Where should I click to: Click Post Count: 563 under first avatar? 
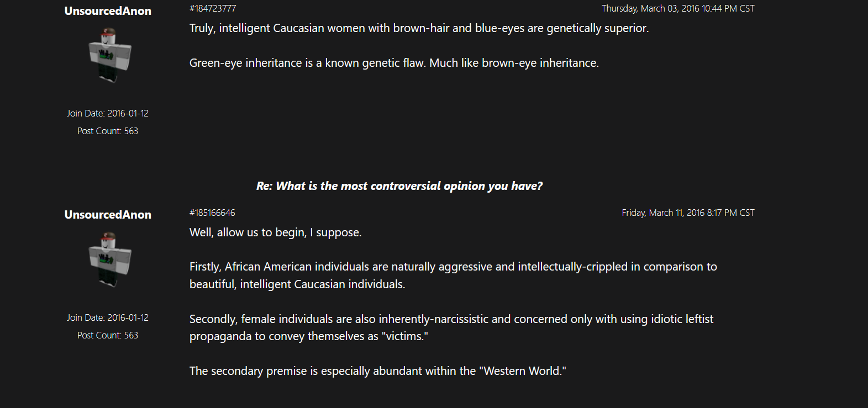(108, 131)
